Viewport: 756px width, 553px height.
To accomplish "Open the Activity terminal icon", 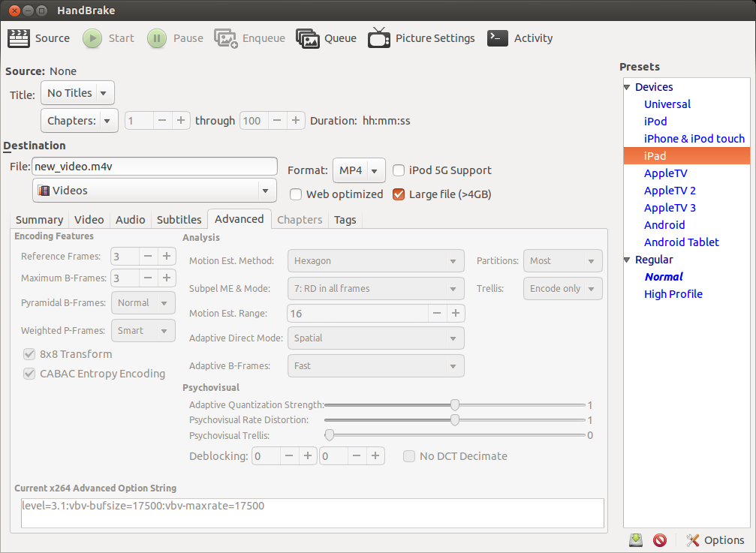I will [498, 38].
